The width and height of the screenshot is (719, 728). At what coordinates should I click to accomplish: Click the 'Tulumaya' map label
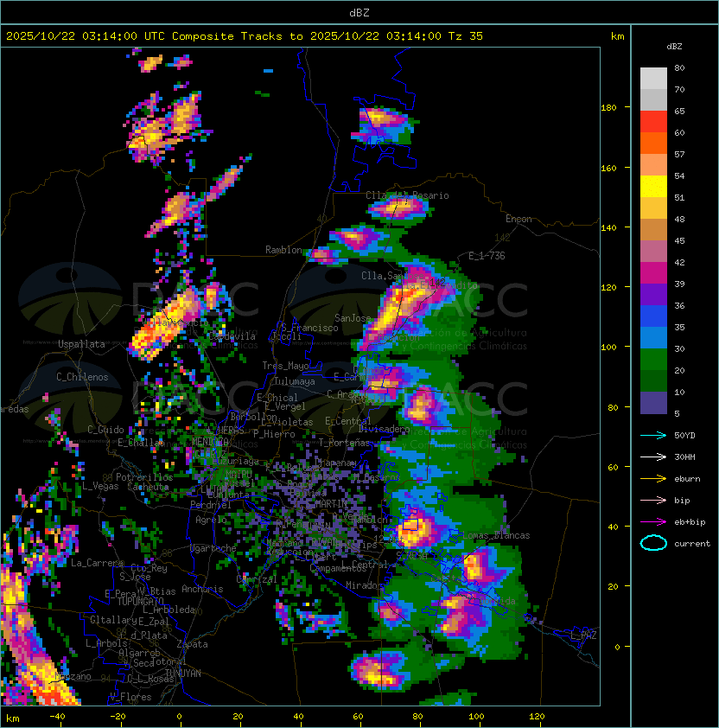[x=295, y=381]
